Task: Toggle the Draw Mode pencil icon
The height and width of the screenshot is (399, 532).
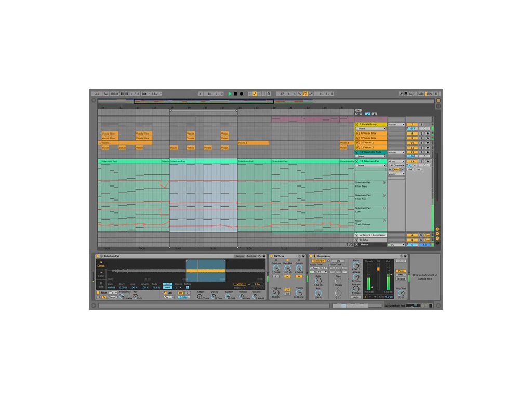Action: [402, 94]
